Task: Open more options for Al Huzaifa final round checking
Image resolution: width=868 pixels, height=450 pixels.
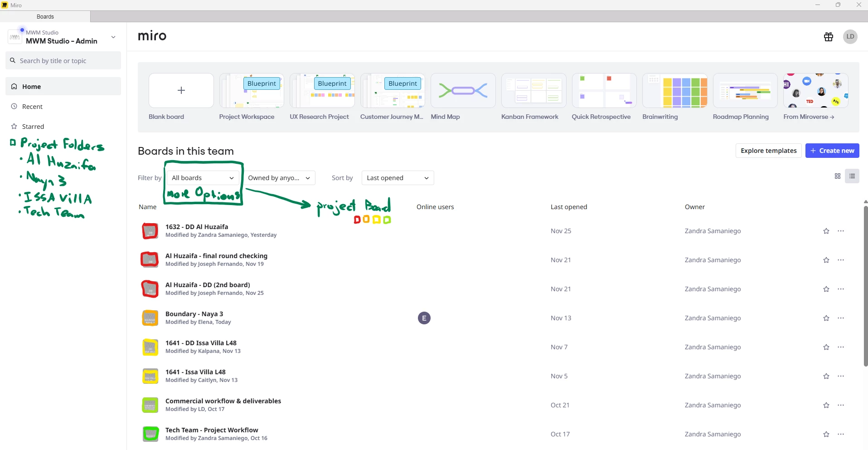Action: pos(841,260)
